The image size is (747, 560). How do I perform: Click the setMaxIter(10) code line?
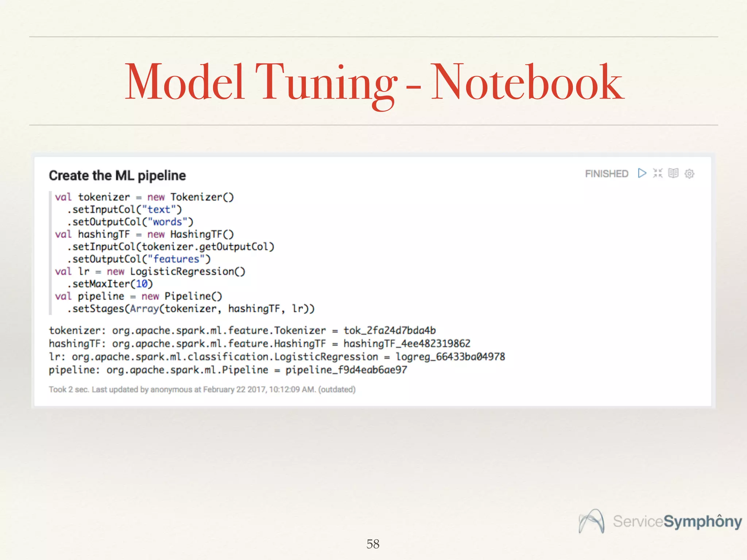coord(109,284)
